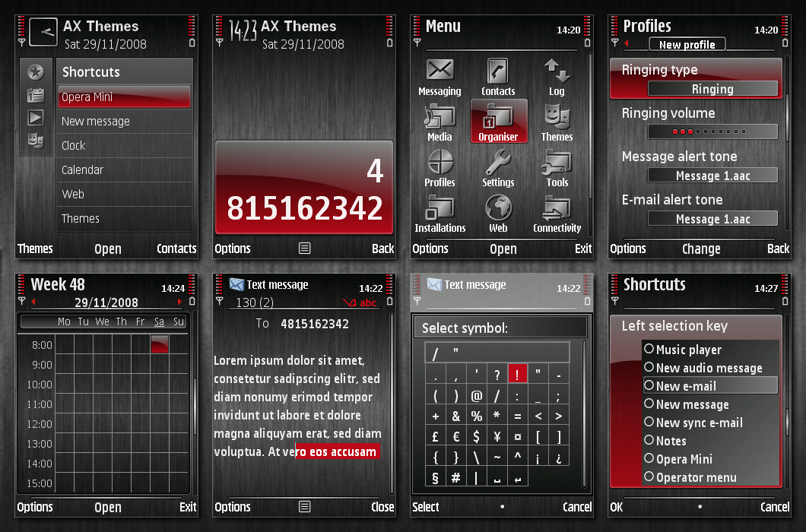Screen dimensions: 806x532
Task: Click Options softkey in Week 48 calendar
Action: [x=35, y=507]
